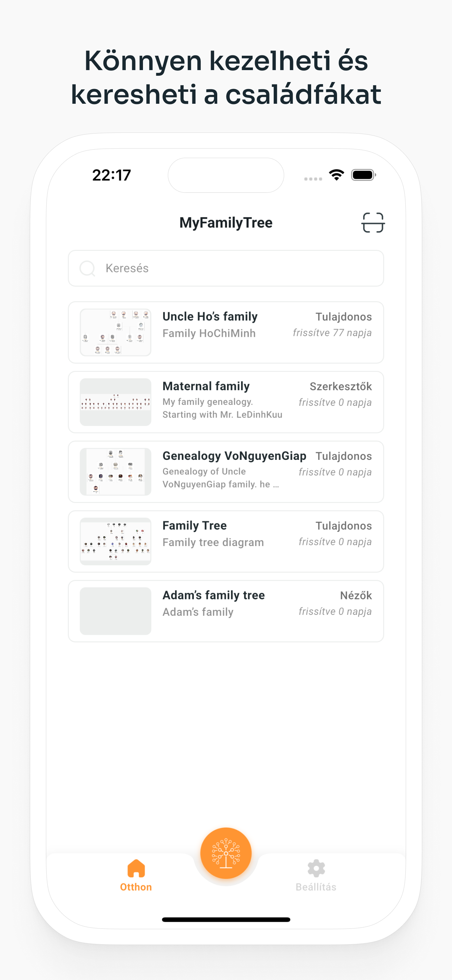Open the Family Tree diagram thumbnail
The height and width of the screenshot is (980, 452).
click(115, 542)
